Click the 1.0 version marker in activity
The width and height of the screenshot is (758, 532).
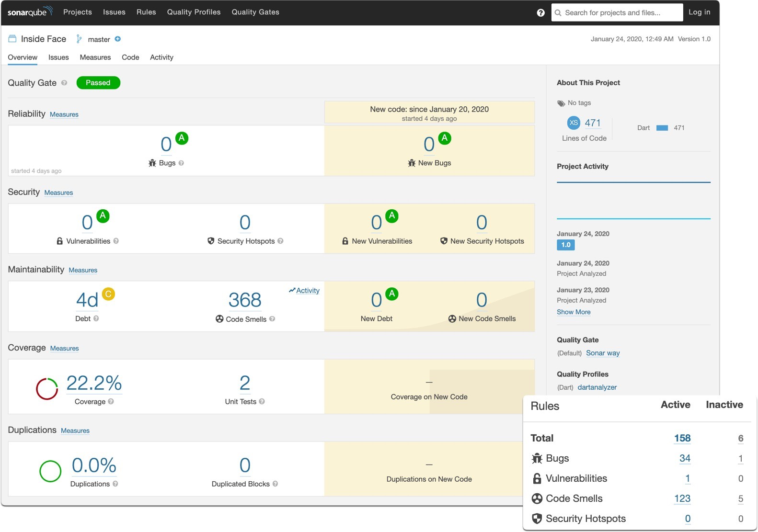(x=566, y=245)
